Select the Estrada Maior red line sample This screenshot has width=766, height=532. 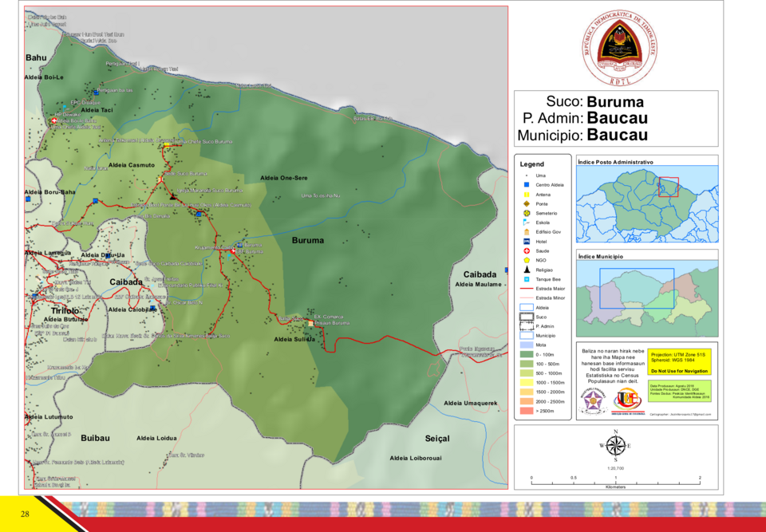point(527,289)
